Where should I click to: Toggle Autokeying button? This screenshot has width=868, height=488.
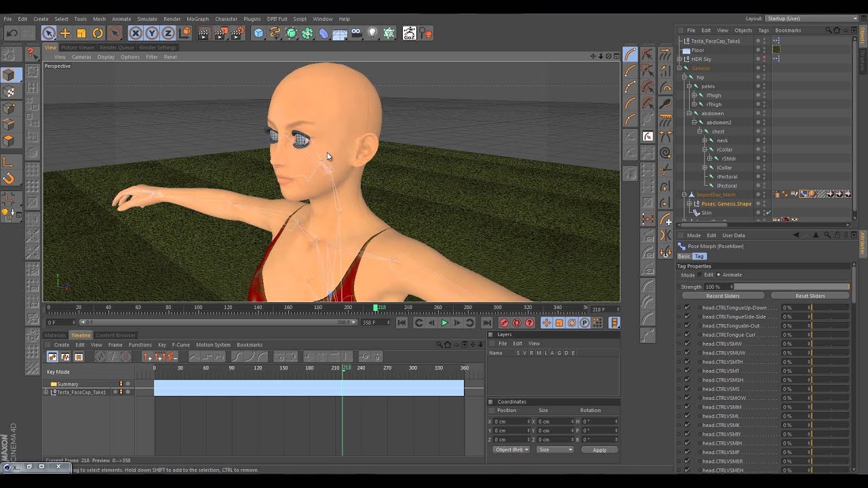click(517, 323)
